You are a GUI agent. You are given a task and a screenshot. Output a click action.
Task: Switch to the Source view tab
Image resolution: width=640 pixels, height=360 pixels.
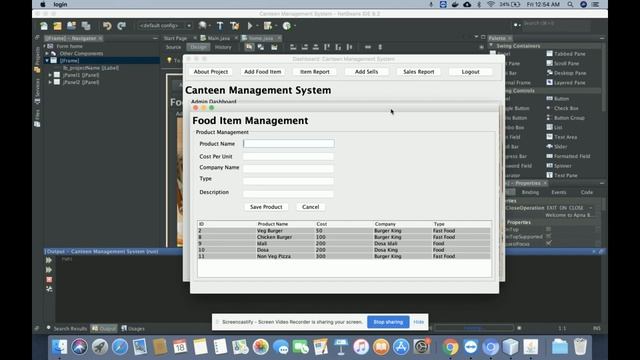coord(173,47)
